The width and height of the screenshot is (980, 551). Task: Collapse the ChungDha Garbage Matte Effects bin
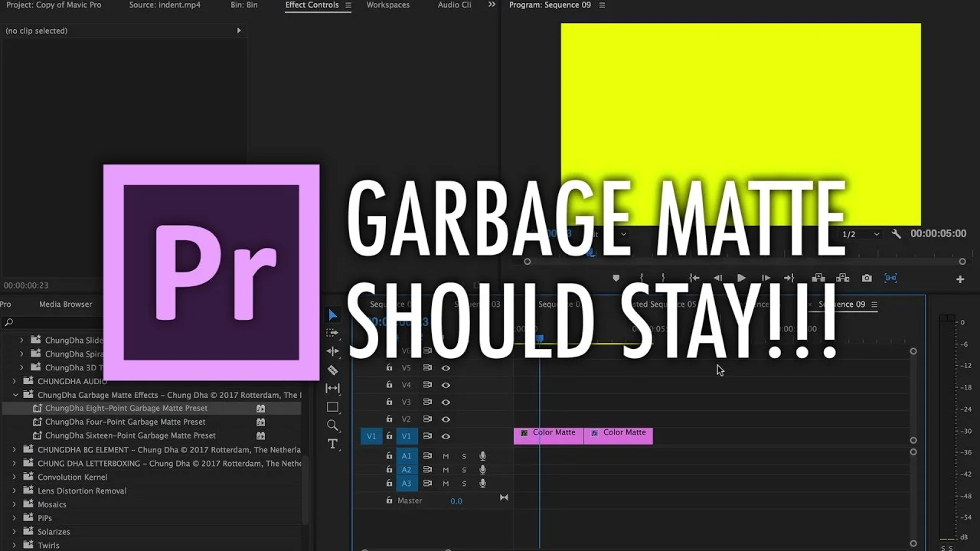coord(15,395)
